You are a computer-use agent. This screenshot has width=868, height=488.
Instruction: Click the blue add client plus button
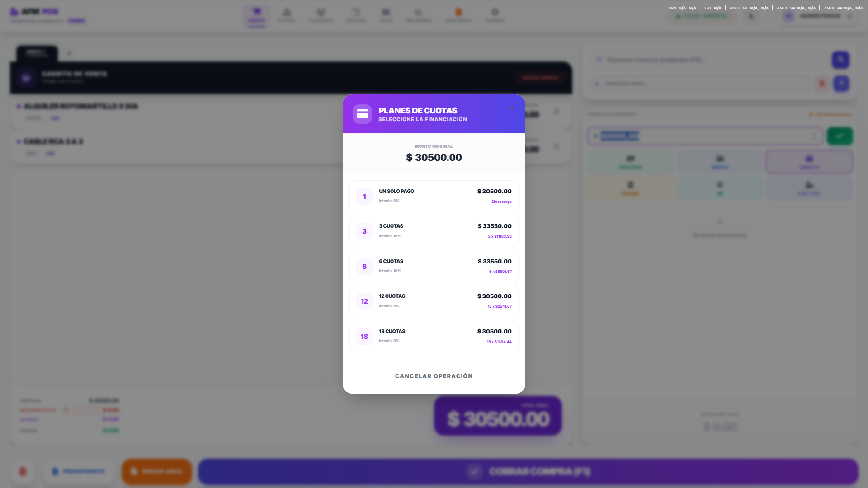(841, 84)
